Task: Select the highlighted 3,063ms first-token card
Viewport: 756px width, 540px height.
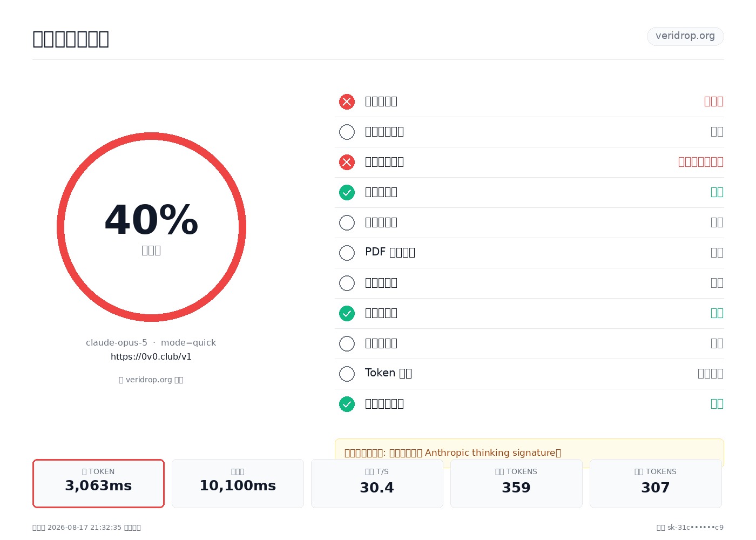Action: (x=98, y=483)
